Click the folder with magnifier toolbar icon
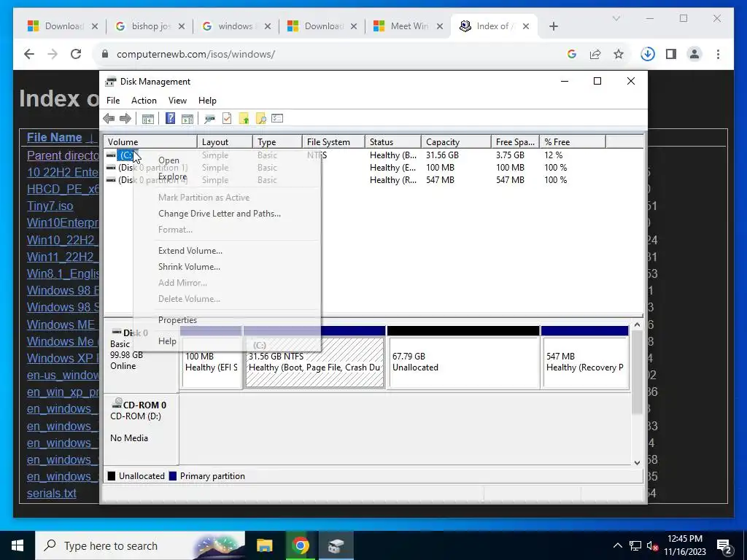The height and width of the screenshot is (560, 747). pyautogui.click(x=260, y=119)
